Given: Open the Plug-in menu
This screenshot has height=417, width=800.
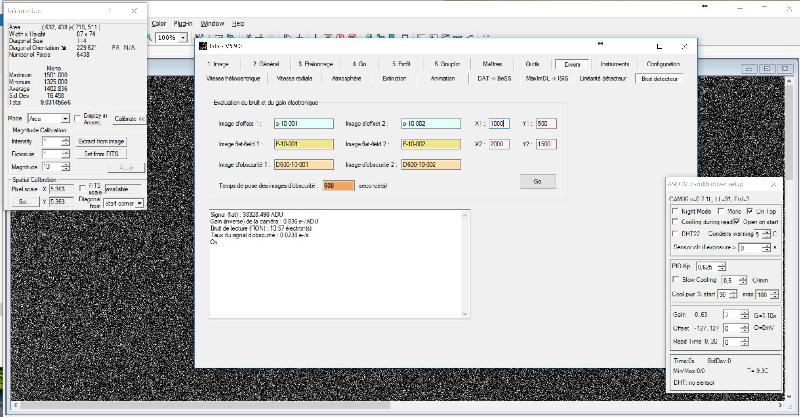Looking at the screenshot, I should [x=183, y=23].
